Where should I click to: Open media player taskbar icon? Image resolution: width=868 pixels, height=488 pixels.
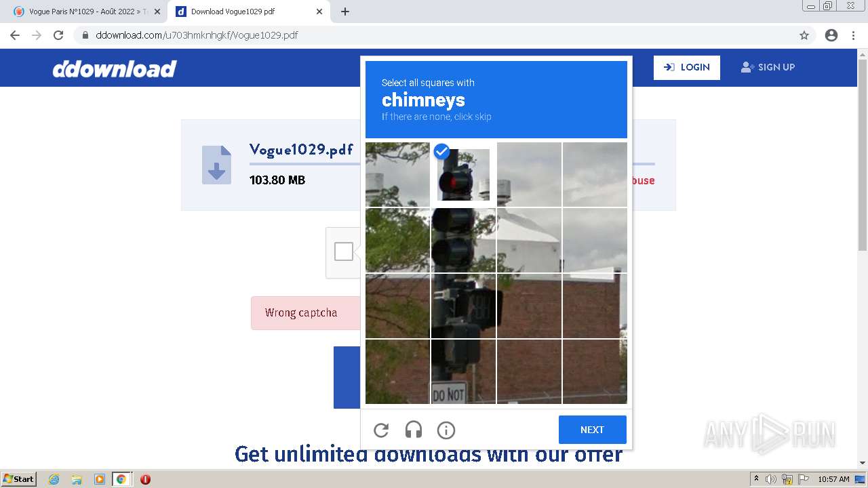point(99,479)
